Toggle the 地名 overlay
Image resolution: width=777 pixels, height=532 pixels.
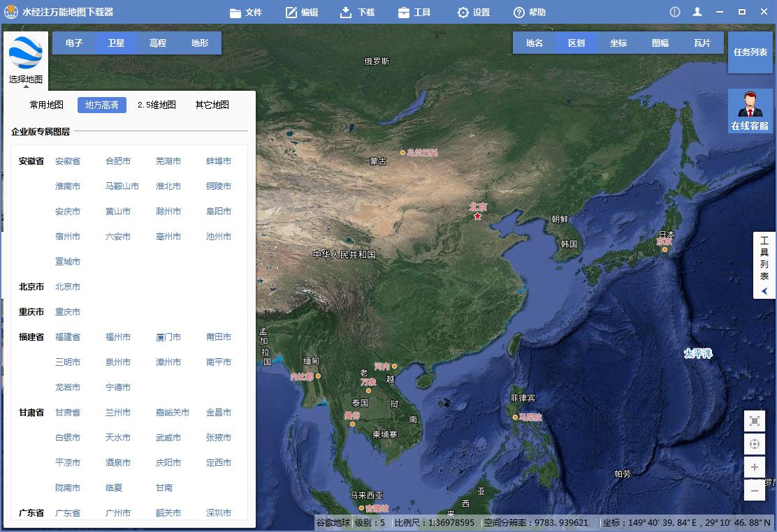tap(534, 43)
